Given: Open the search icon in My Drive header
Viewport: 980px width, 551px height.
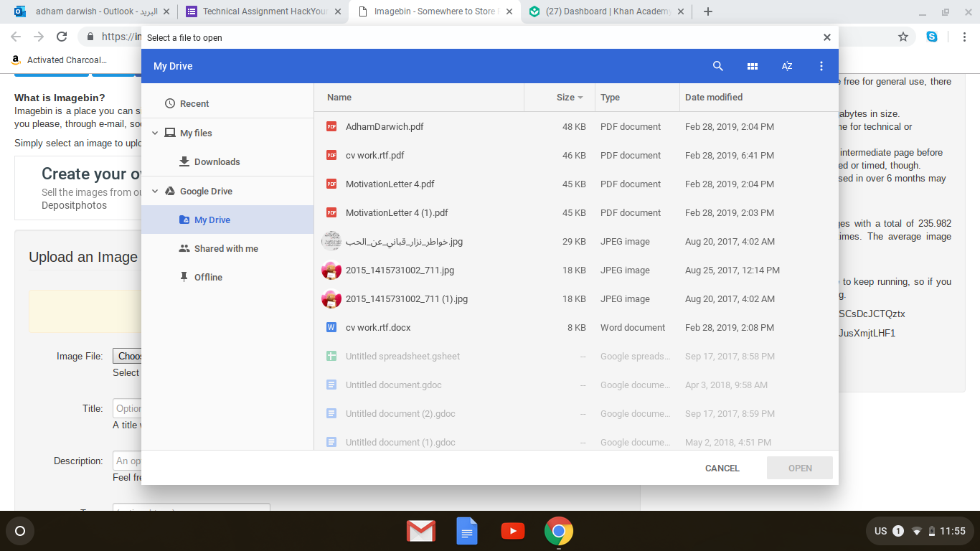Looking at the screenshot, I should [717, 66].
